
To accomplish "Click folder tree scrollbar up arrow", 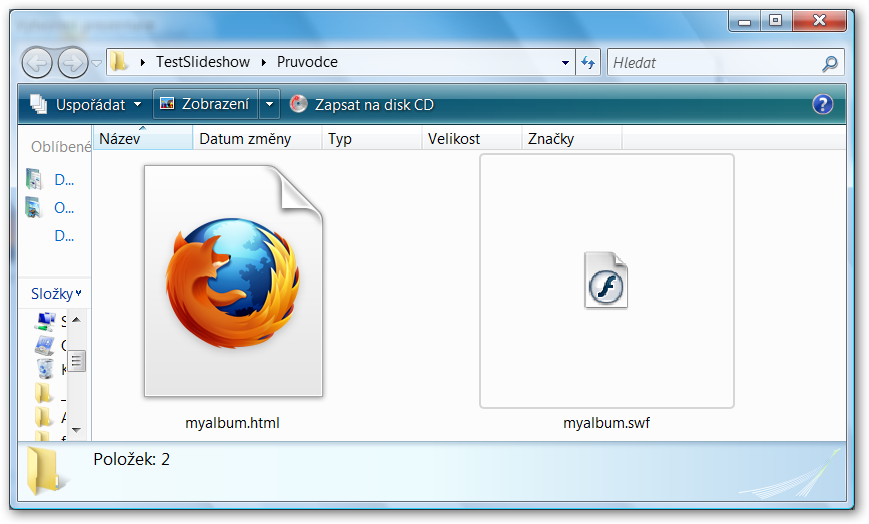I will (76, 319).
